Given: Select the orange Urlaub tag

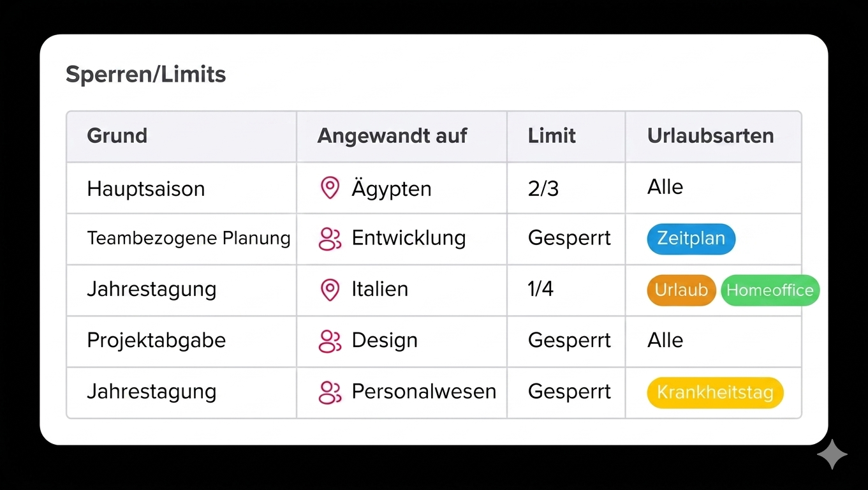Looking at the screenshot, I should click(681, 290).
